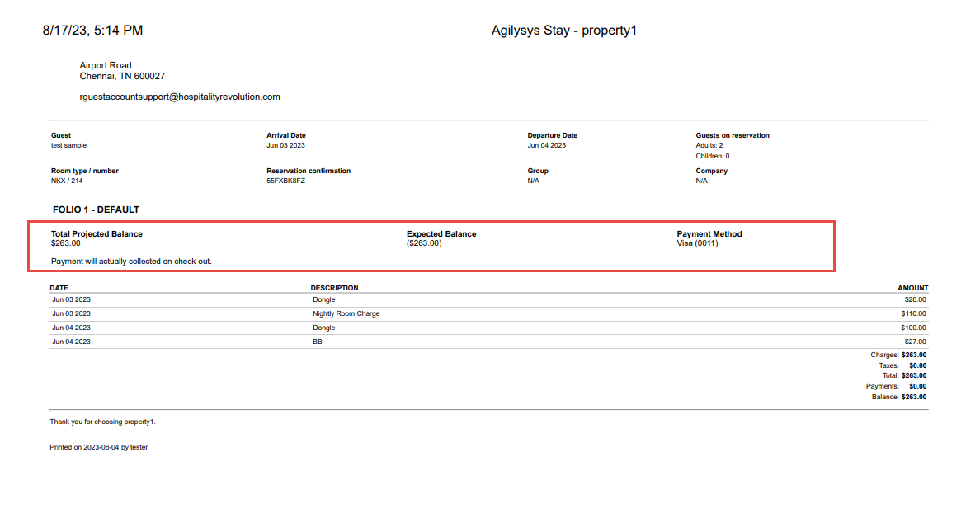
Task: Click the 'AMOUNT' column header
Action: (x=912, y=288)
